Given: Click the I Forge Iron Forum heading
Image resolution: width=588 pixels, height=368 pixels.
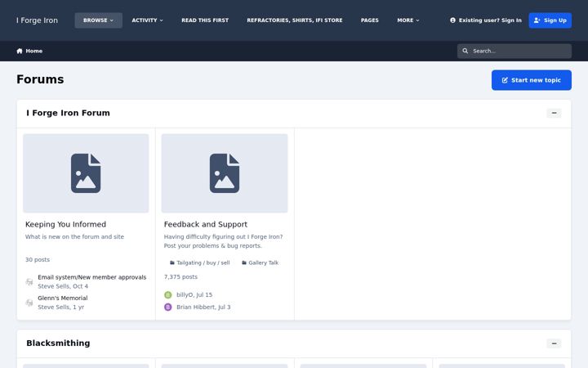Looking at the screenshot, I should pos(69,113).
